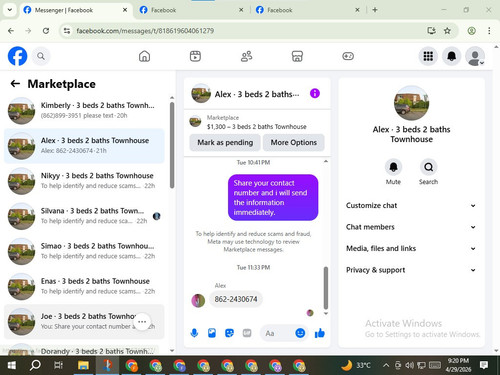Image resolution: width=500 pixels, height=375 pixels.
Task: Click the conversation list scrollbar
Action: (172, 145)
